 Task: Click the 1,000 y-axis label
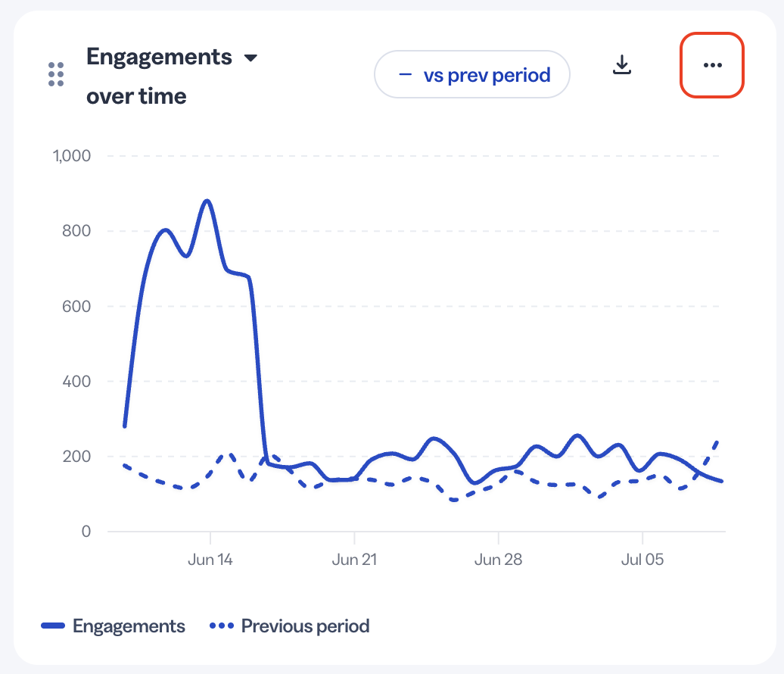click(72, 155)
